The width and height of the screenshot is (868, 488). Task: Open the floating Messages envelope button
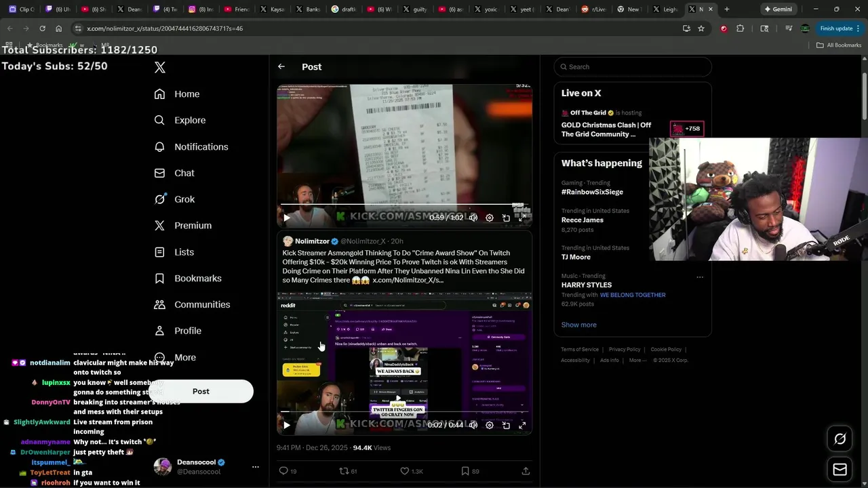pos(840,469)
